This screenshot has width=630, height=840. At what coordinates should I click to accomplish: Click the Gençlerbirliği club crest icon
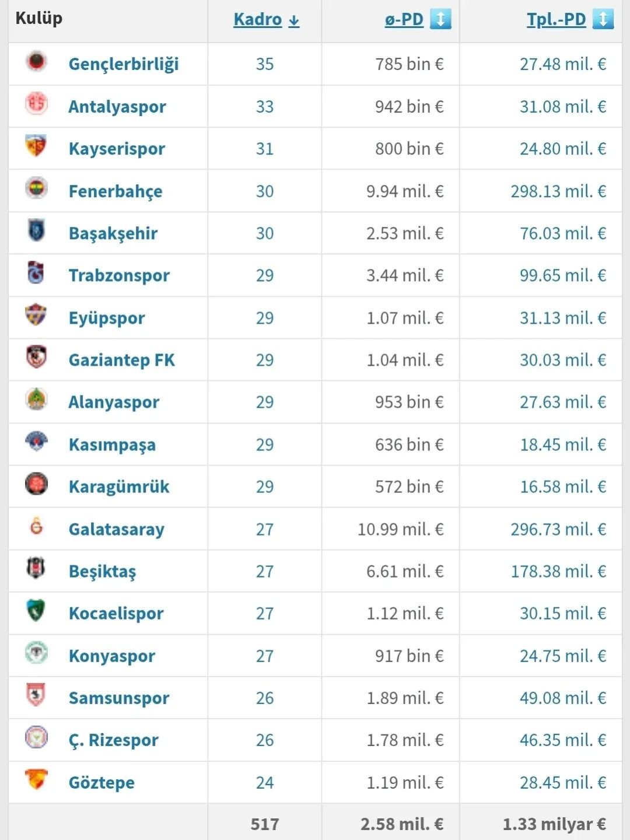pyautogui.click(x=36, y=61)
